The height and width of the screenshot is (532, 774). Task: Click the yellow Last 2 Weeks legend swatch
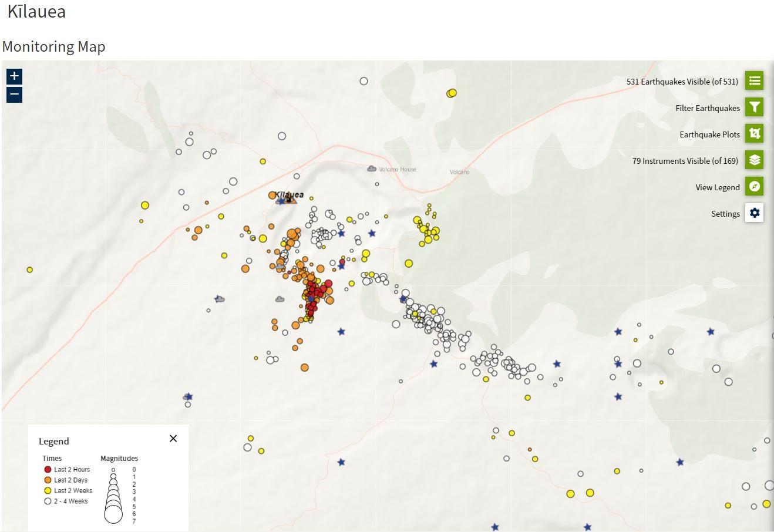(48, 491)
